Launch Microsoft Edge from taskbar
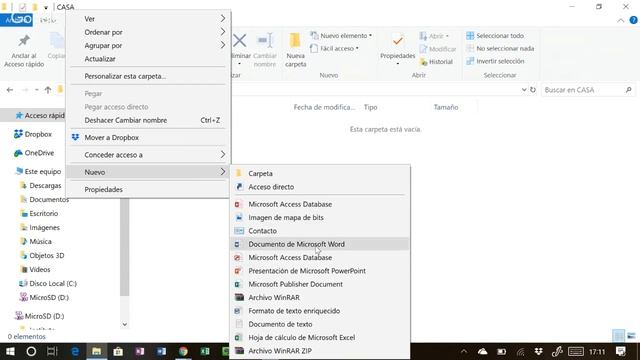Viewport: 640px width, 360px height. pyautogui.click(x=75, y=351)
